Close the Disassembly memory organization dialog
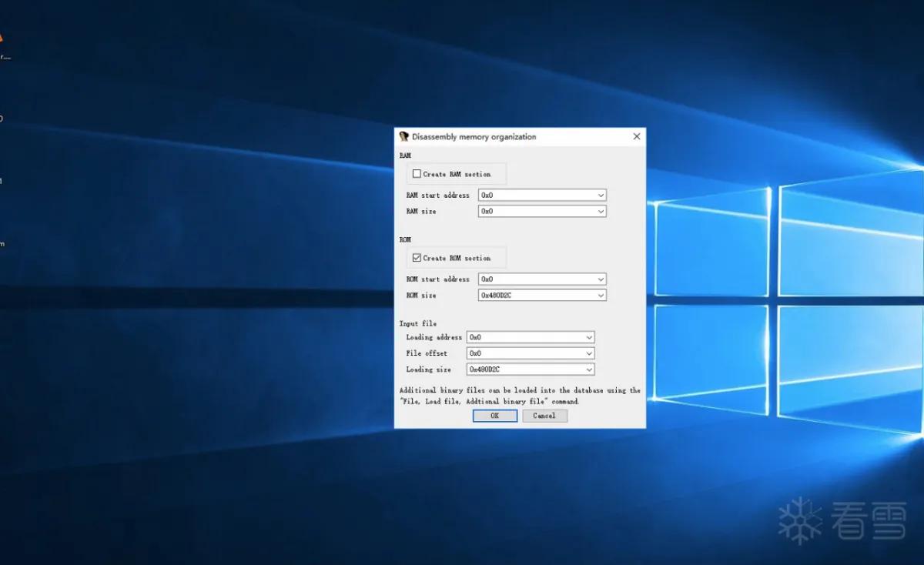The image size is (924, 565). tap(636, 136)
